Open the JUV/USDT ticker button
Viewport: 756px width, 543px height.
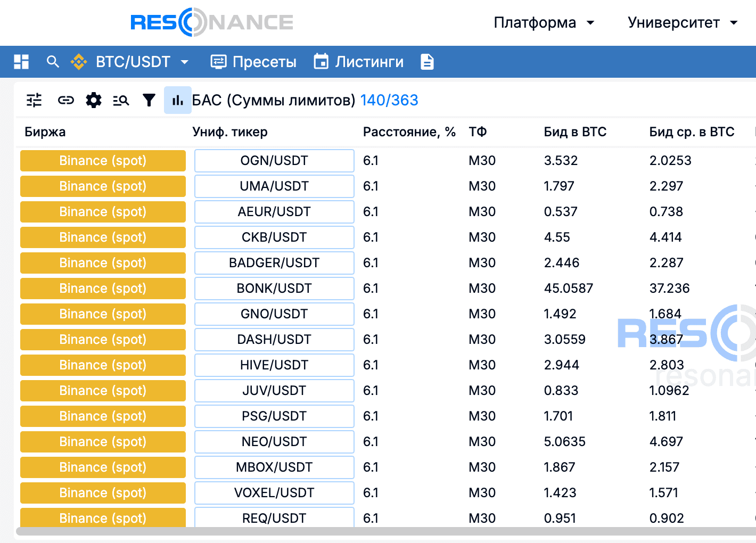[274, 391]
